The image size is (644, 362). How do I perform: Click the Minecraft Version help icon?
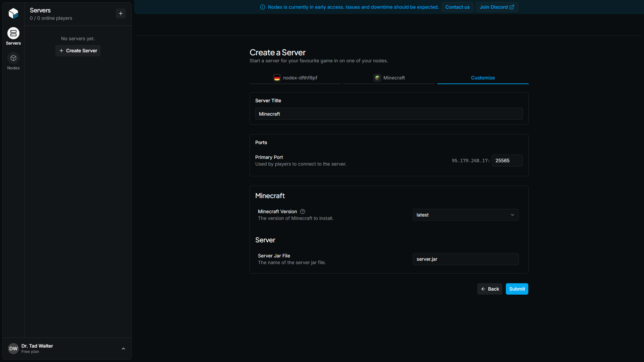point(303,212)
